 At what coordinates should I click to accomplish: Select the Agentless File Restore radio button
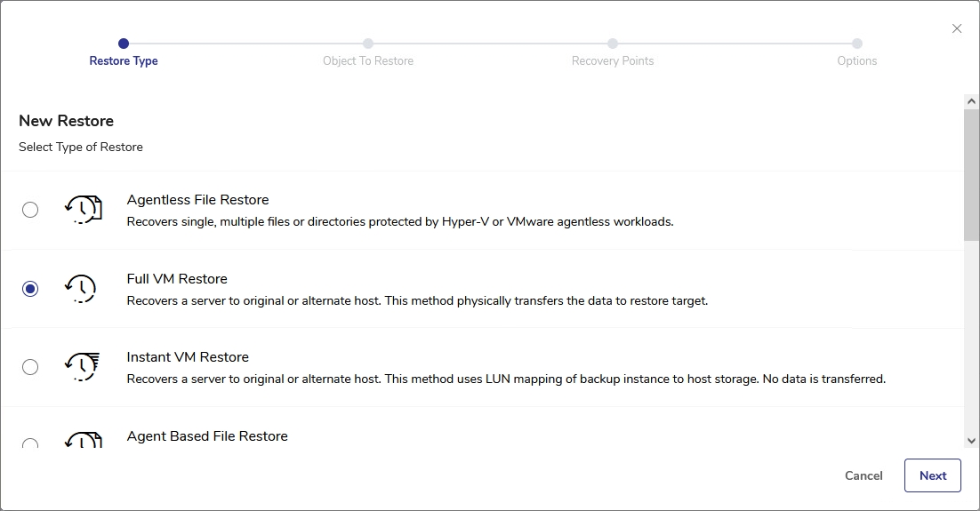pyautogui.click(x=30, y=210)
